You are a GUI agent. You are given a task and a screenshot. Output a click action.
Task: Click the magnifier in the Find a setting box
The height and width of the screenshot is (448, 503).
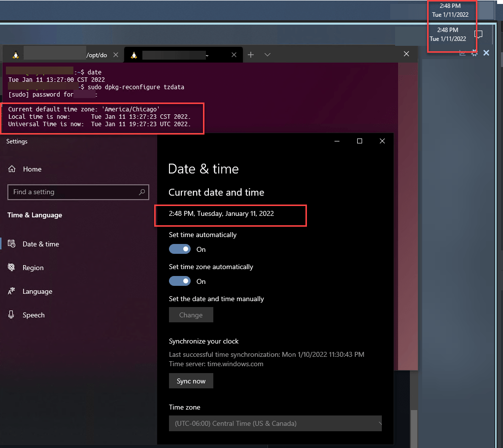tap(142, 192)
